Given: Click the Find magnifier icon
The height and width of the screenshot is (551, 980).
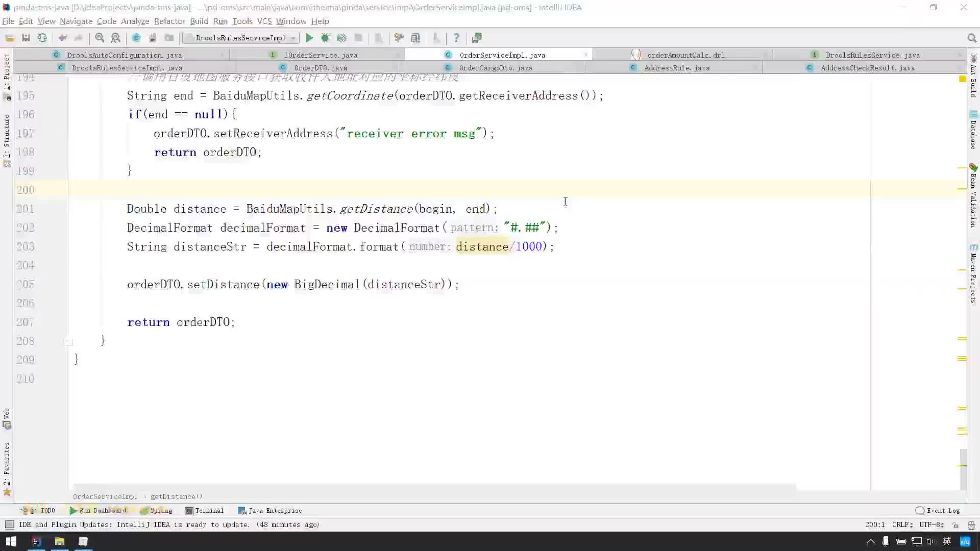Looking at the screenshot, I should [100, 38].
